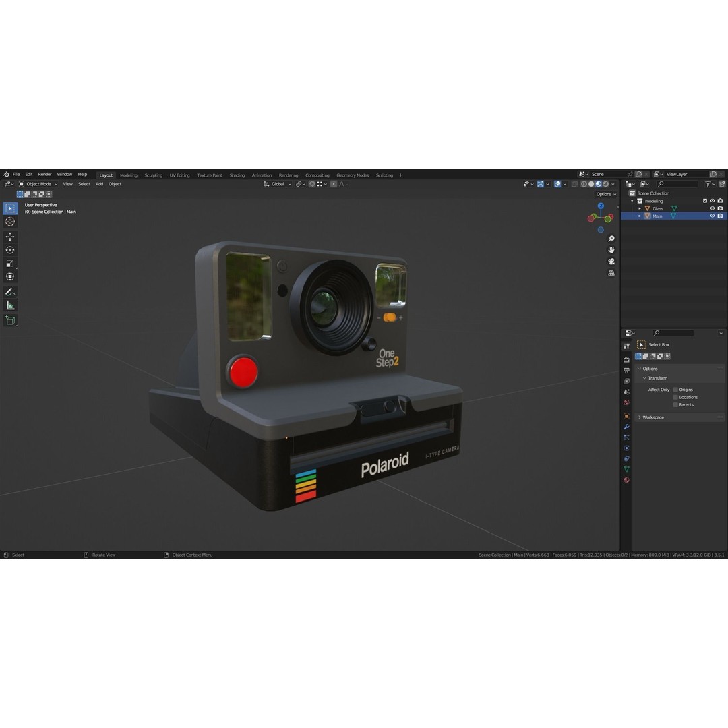Viewport: 728px width, 728px height.
Task: Click the viewport zoom magnifier icon
Action: pos(611,239)
